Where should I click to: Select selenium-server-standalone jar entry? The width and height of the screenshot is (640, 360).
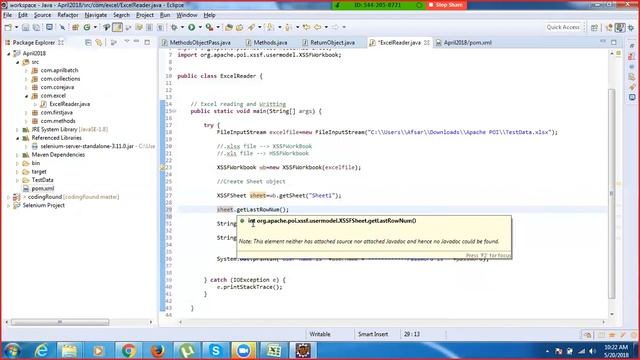[x=87, y=146]
